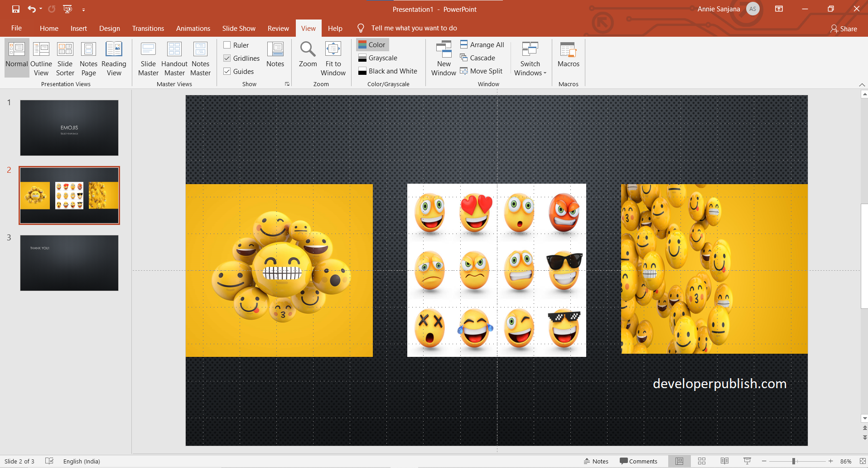868x468 pixels.
Task: Select slide 3 thumbnail
Action: (69, 263)
